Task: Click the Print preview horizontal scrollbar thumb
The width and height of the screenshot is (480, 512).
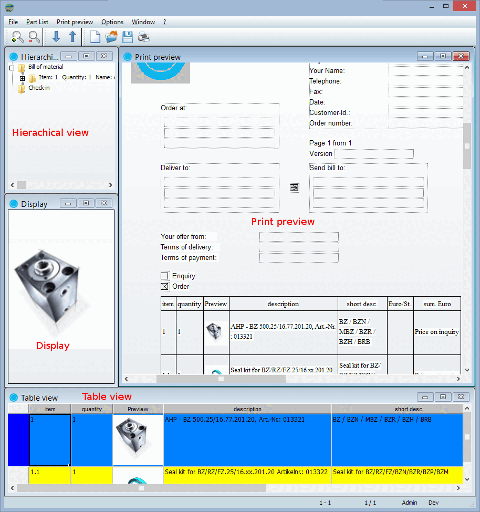Action: tap(221, 379)
